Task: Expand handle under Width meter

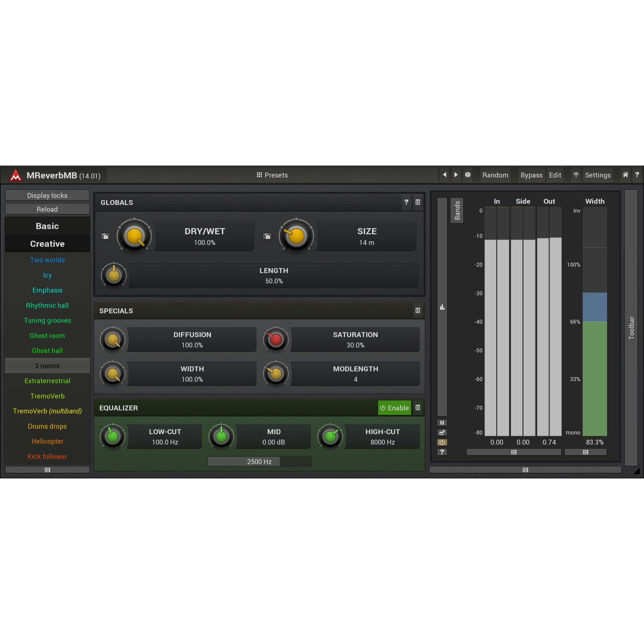Action: (585, 452)
